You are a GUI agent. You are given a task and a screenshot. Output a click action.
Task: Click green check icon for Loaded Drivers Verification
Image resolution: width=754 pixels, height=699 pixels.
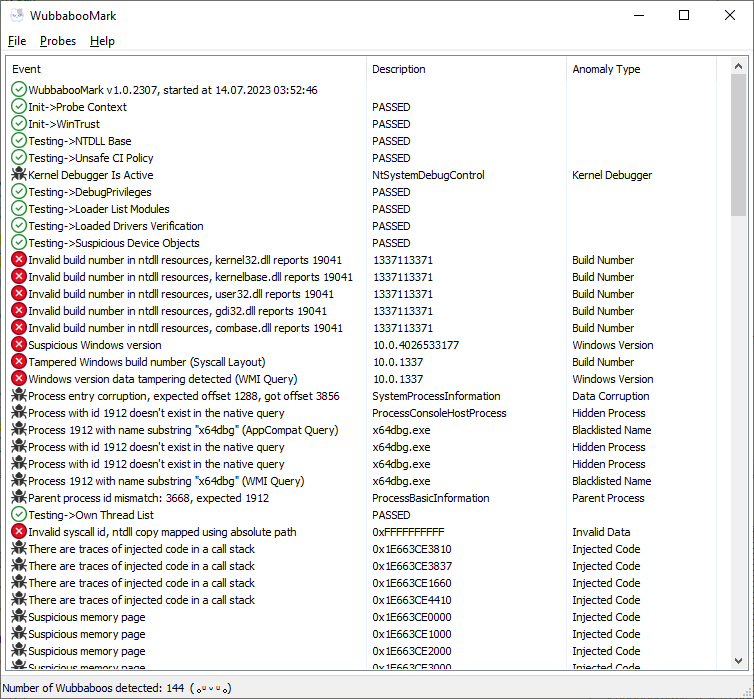[19, 225]
